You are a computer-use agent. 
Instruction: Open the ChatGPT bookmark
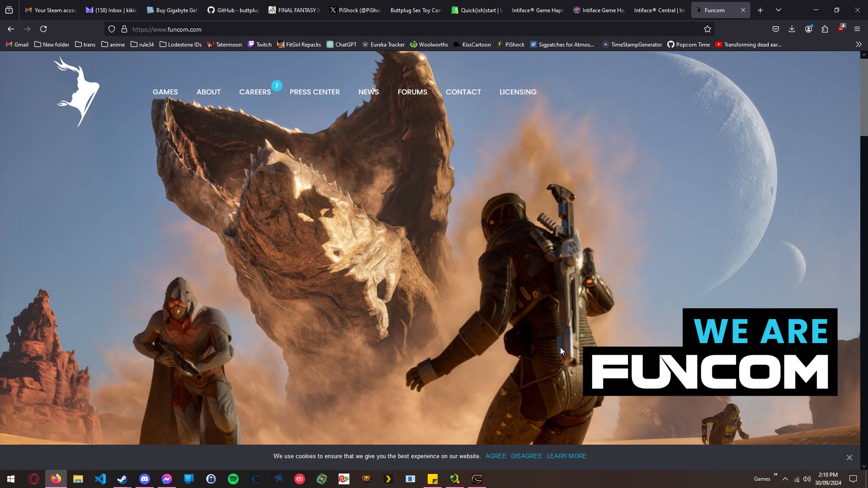pyautogui.click(x=342, y=44)
